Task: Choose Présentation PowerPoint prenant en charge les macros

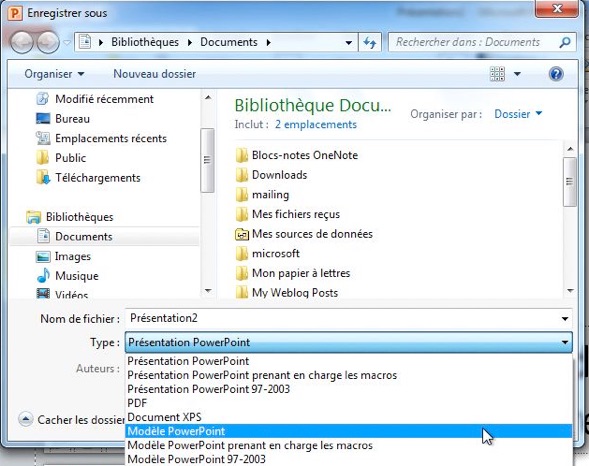Action: 349,375
